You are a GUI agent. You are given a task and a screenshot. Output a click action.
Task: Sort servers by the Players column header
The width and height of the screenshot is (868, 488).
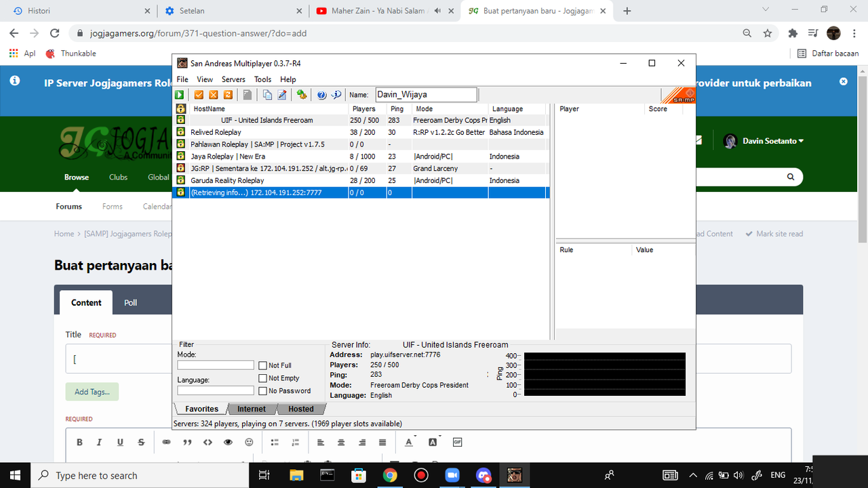(x=368, y=108)
